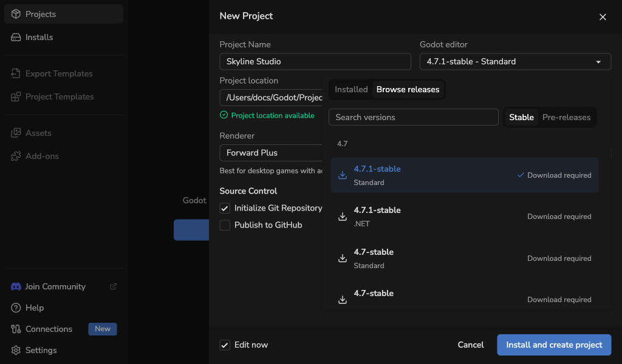Open the Help page
Viewport: 622px width, 364px height.
[x=63, y=308]
